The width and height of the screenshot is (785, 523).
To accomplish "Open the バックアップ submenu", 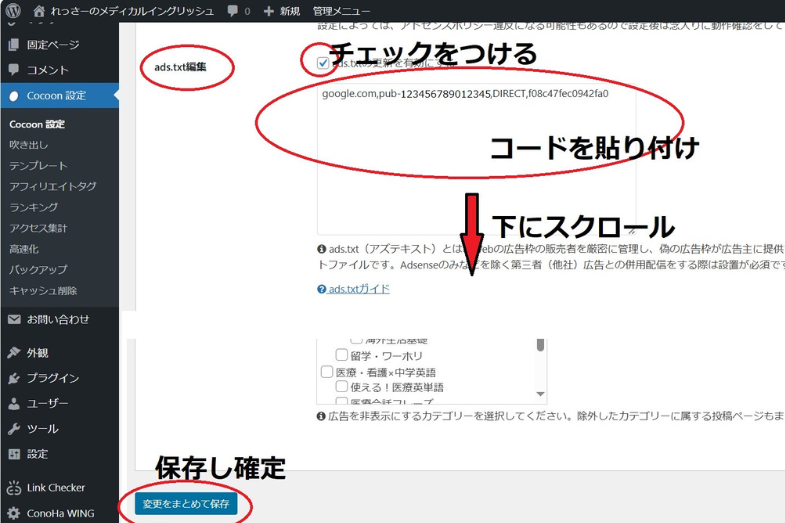I will pyautogui.click(x=38, y=270).
